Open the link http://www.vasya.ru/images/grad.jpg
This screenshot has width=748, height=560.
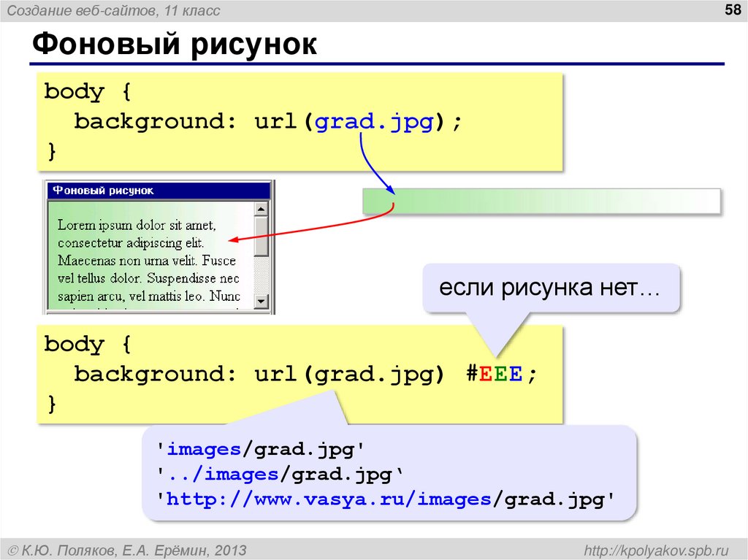pyautogui.click(x=386, y=501)
